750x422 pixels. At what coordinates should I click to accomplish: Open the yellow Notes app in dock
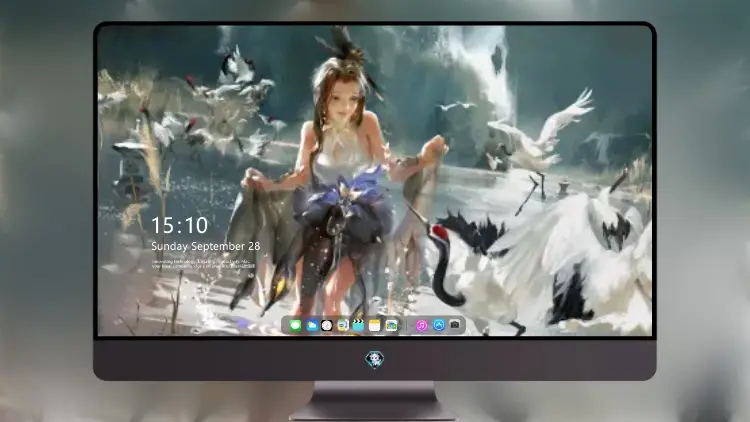pos(375,326)
